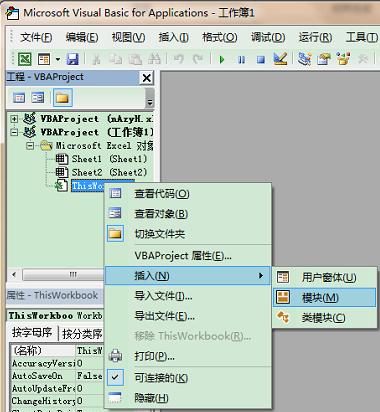
Task: Click the Redo toolbar icon
Action: coord(197,60)
